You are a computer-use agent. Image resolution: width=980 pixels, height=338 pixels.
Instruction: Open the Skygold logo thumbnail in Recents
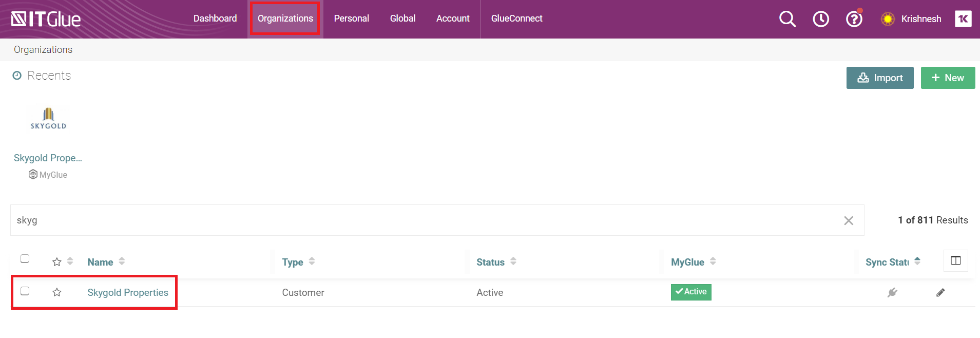(x=48, y=119)
